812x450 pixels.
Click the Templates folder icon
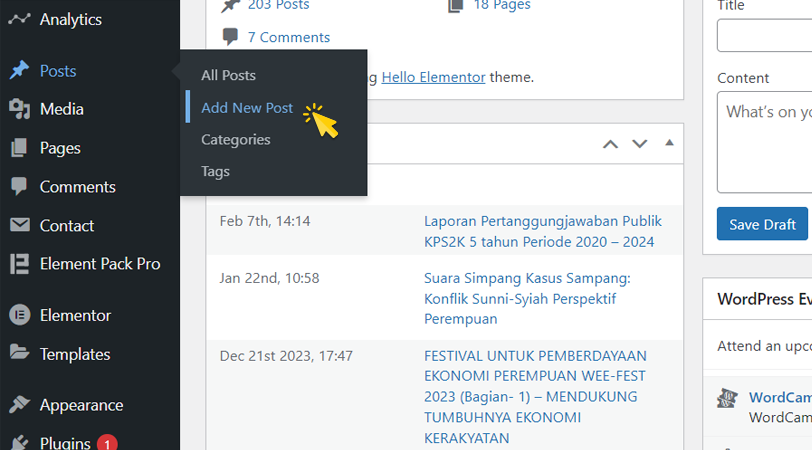19,354
